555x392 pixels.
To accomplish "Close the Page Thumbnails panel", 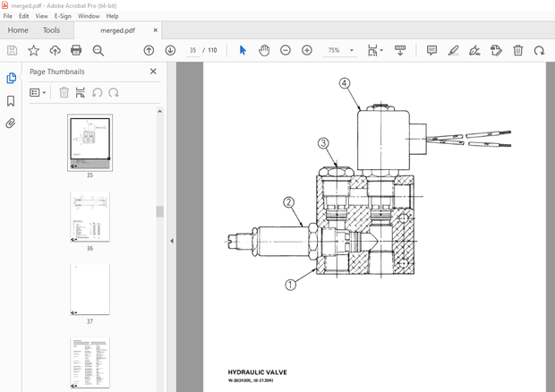I will tap(153, 72).
